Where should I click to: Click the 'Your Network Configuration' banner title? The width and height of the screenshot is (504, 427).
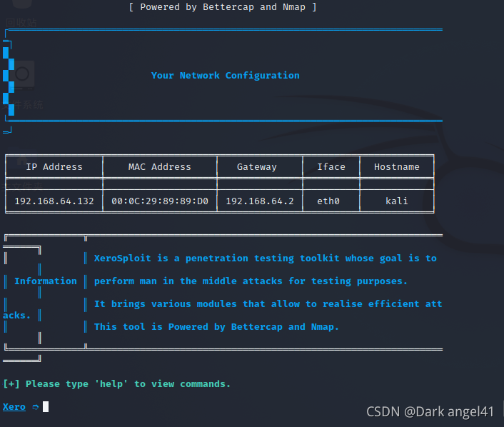coord(226,76)
